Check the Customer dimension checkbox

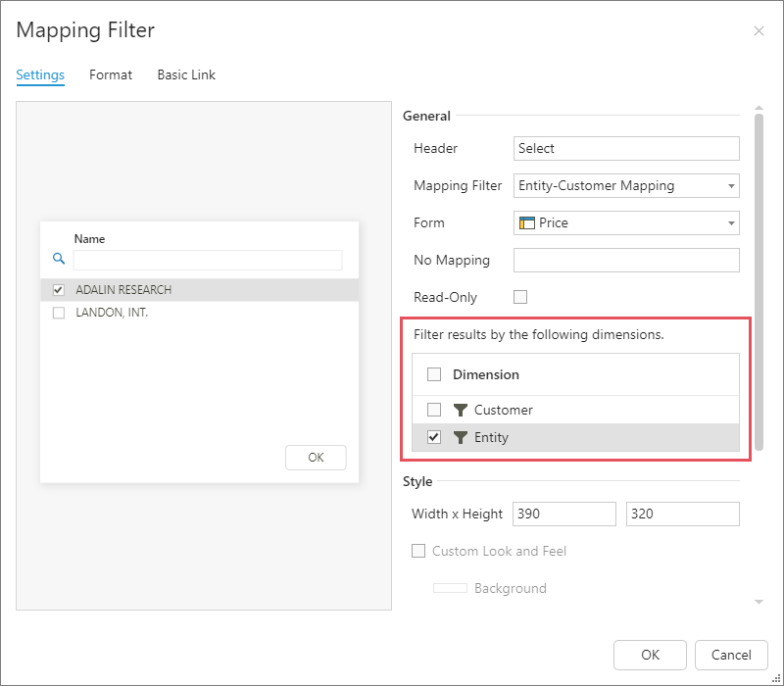coord(434,410)
